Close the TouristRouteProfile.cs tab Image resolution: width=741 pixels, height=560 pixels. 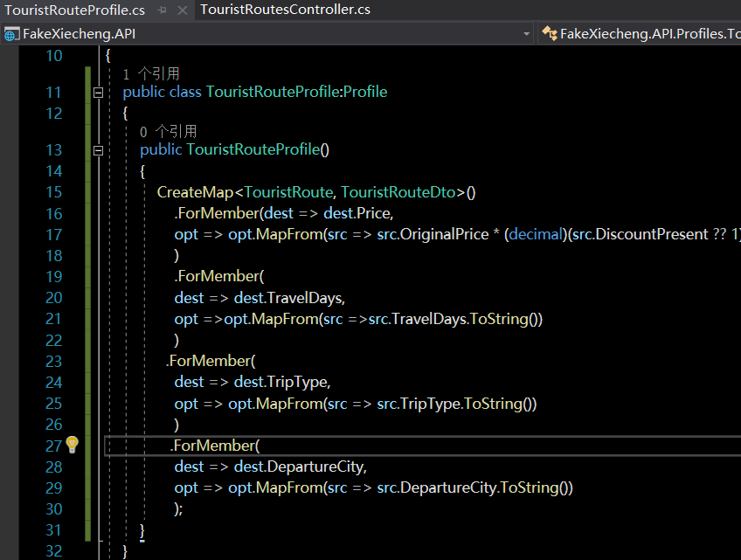click(x=183, y=10)
